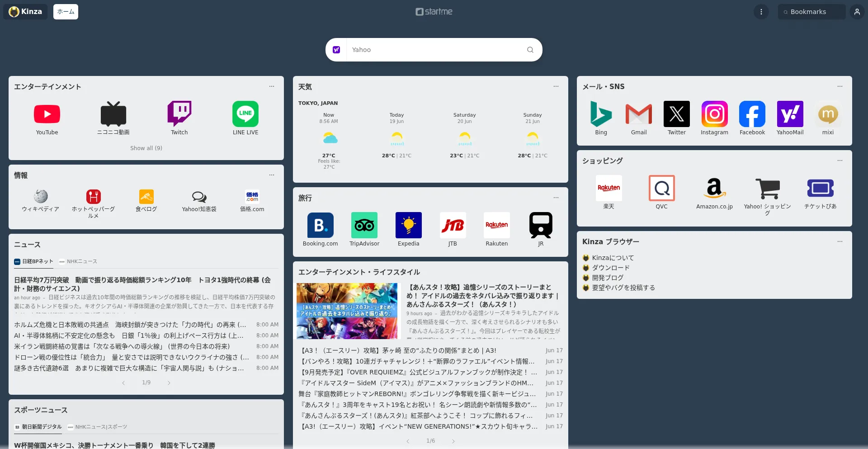Switch to the NHKニュース|スポーツ tab

97,427
